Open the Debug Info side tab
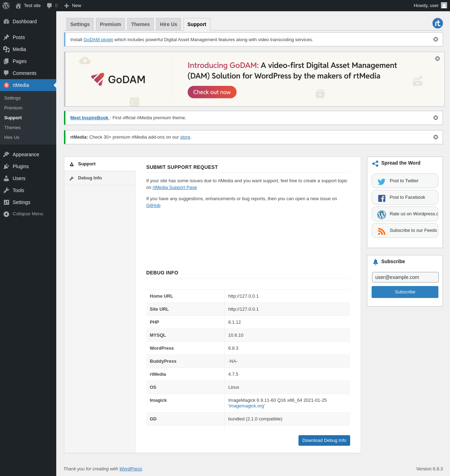 [x=100, y=178]
